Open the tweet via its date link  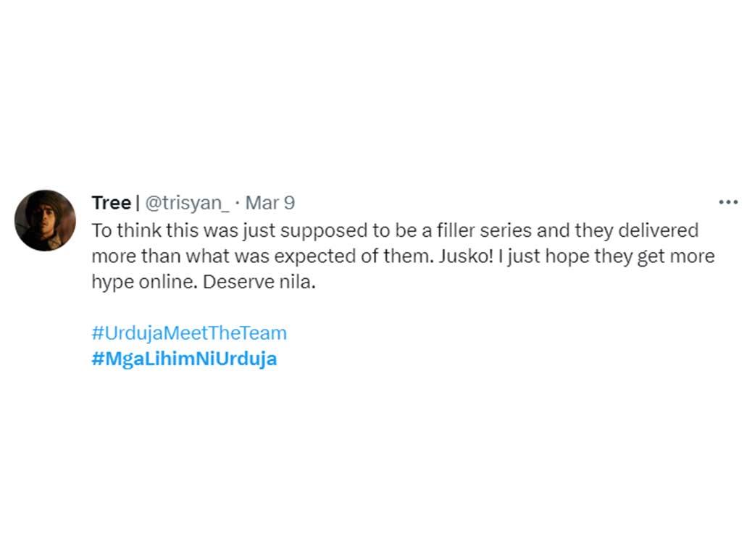[x=270, y=203]
